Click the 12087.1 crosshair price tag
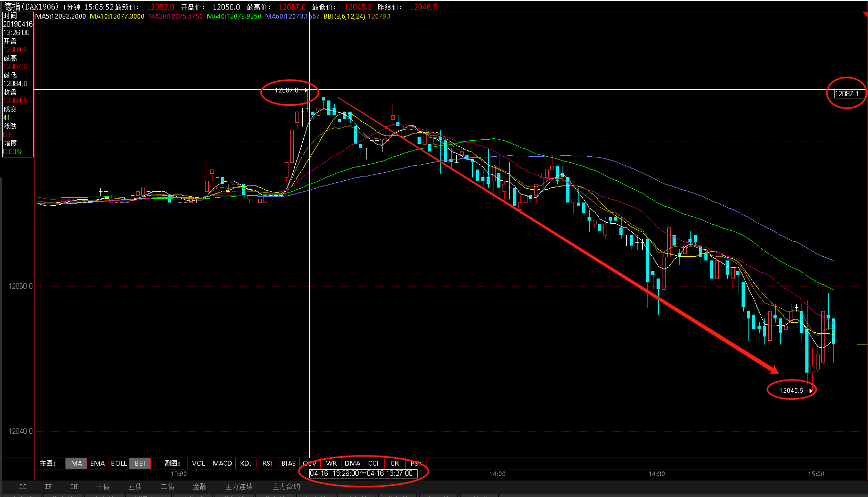Image resolution: width=868 pixels, height=497 pixels. (849, 94)
